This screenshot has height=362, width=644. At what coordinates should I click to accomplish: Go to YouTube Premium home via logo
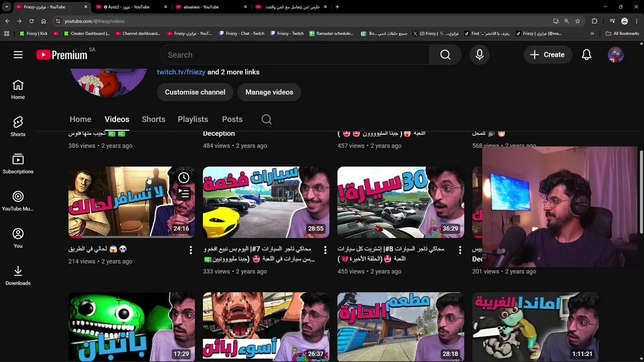tap(62, 55)
